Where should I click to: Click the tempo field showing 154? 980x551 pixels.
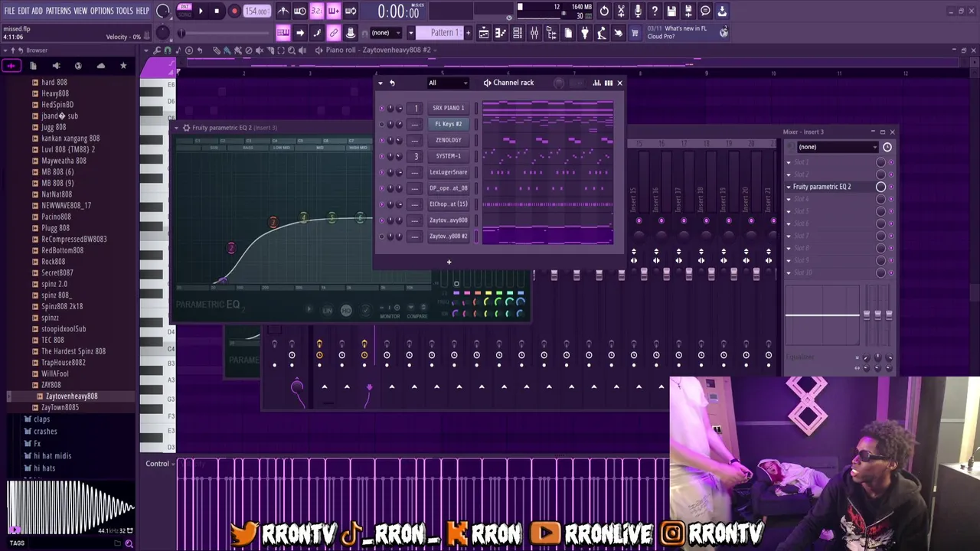[256, 11]
